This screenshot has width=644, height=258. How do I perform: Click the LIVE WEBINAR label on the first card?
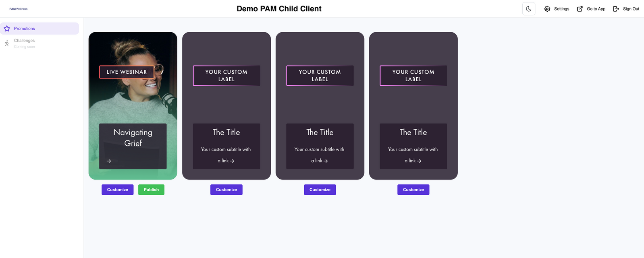coord(126,72)
